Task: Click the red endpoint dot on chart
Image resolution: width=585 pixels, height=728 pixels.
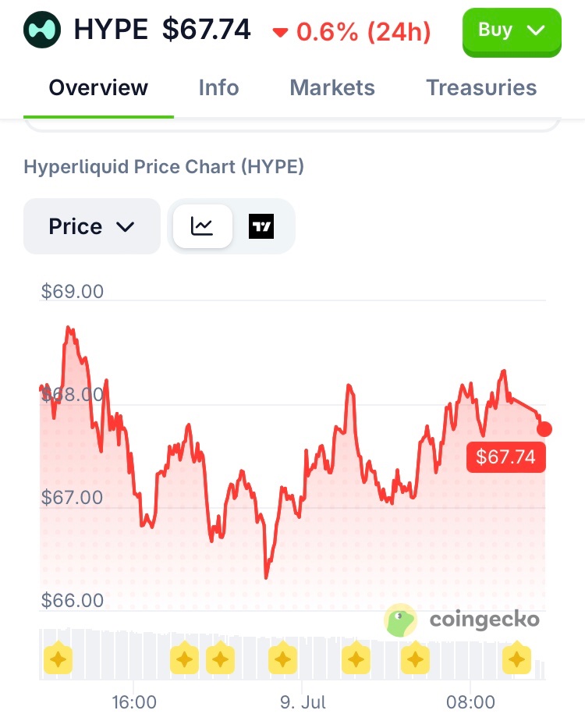Action: (544, 429)
